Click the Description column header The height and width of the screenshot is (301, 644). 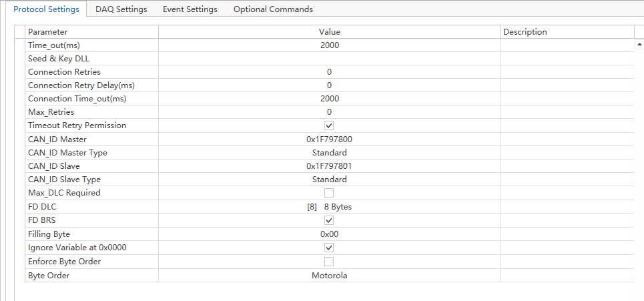tap(525, 32)
